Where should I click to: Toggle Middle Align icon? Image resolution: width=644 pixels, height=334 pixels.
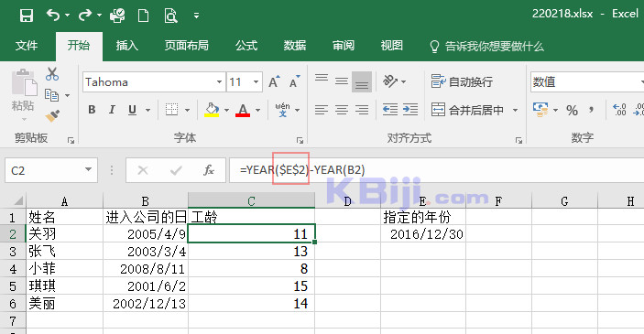tap(342, 81)
